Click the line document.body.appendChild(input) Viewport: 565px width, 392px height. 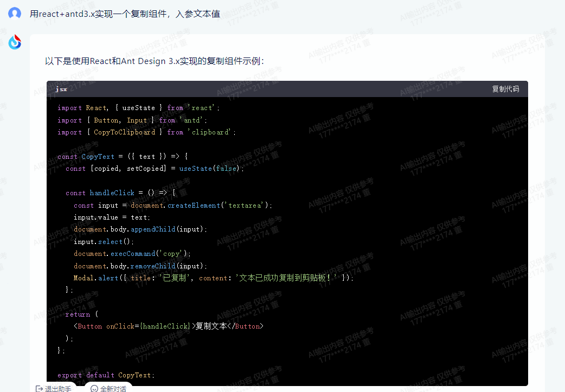coord(140,229)
